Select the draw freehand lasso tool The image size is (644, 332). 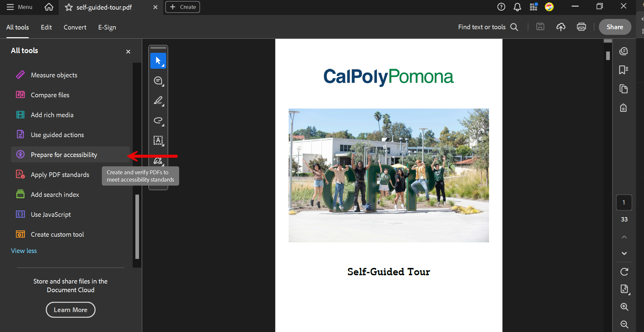pyautogui.click(x=158, y=120)
